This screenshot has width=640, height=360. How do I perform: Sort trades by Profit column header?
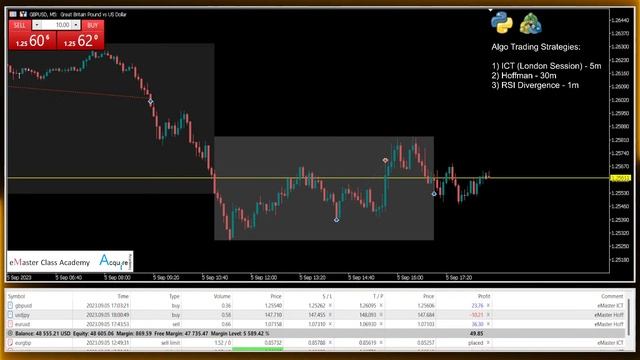(484, 296)
